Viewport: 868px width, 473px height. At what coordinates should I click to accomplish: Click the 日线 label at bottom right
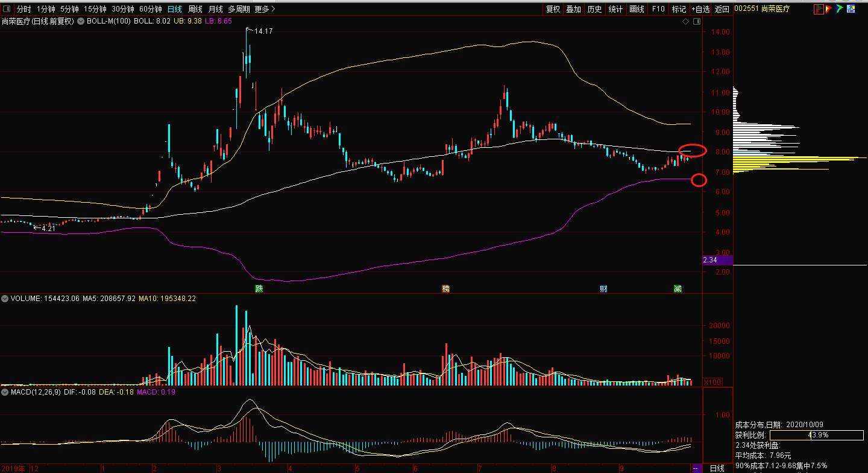(x=717, y=468)
